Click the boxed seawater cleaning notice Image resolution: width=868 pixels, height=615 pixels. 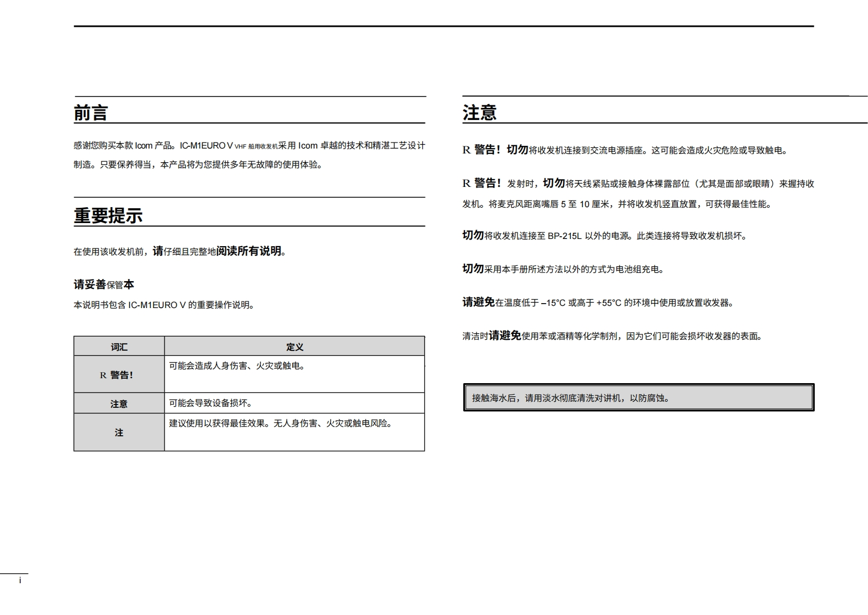638,398
